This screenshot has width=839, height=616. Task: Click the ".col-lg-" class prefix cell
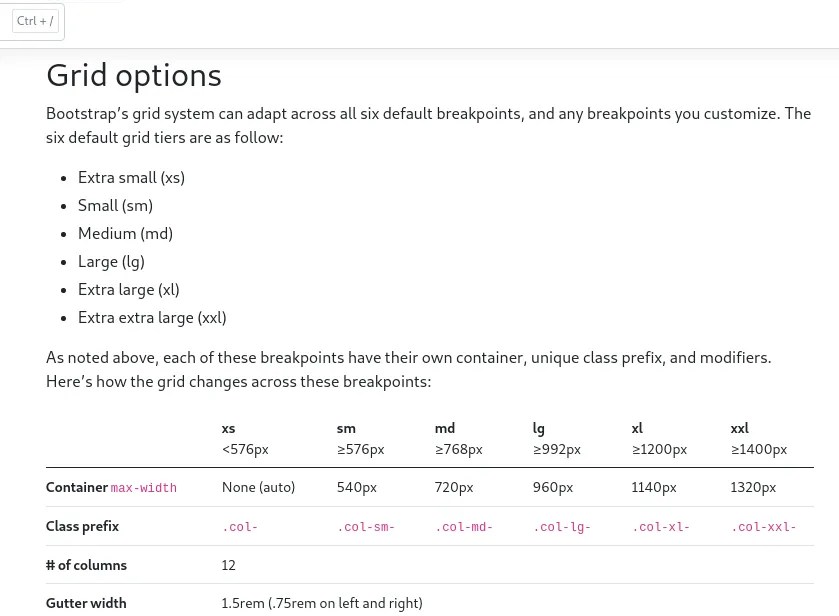[x=562, y=527]
